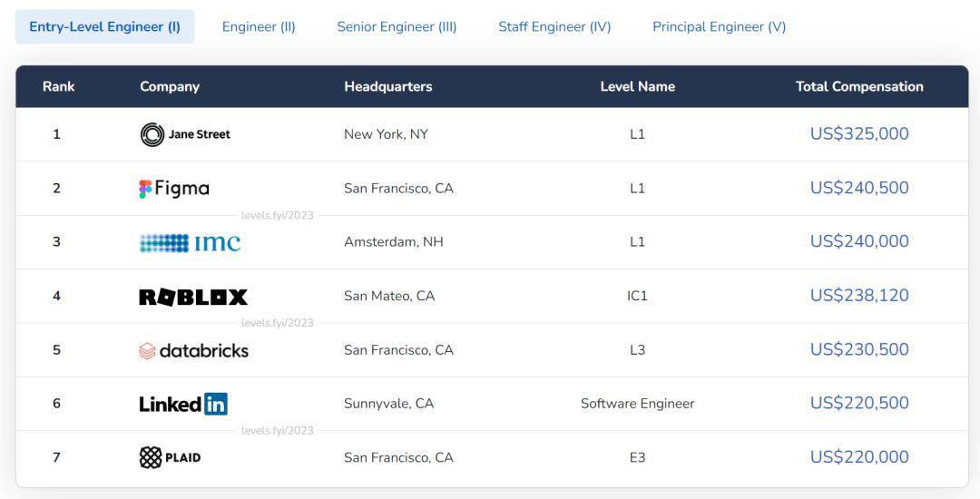Click the Headquarters column header
The image size is (980, 499).
(x=387, y=87)
